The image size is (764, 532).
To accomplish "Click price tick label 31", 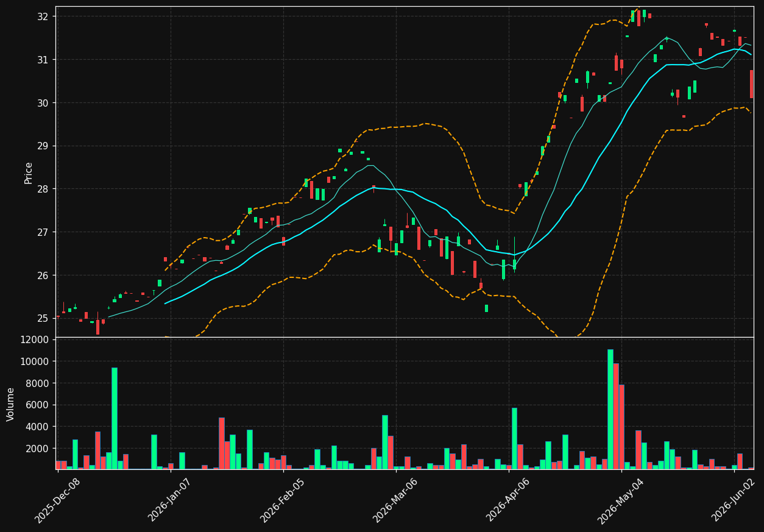I will 42,60.
